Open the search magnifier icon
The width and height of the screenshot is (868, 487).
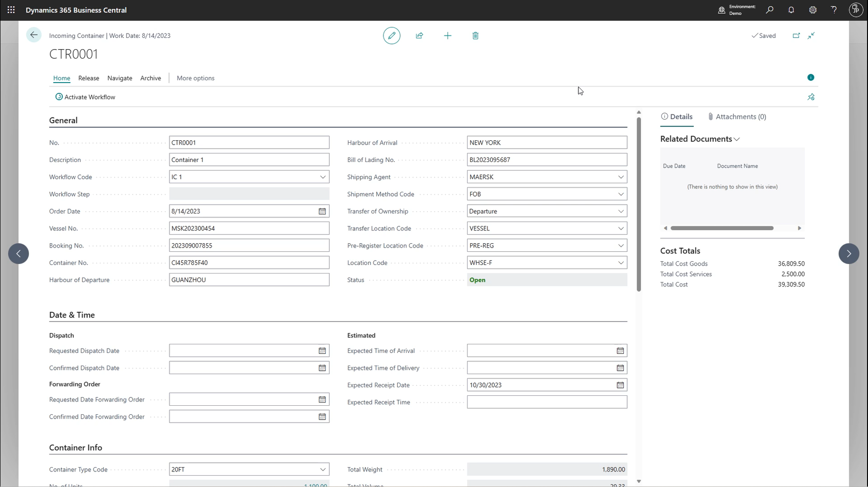pyautogui.click(x=770, y=10)
